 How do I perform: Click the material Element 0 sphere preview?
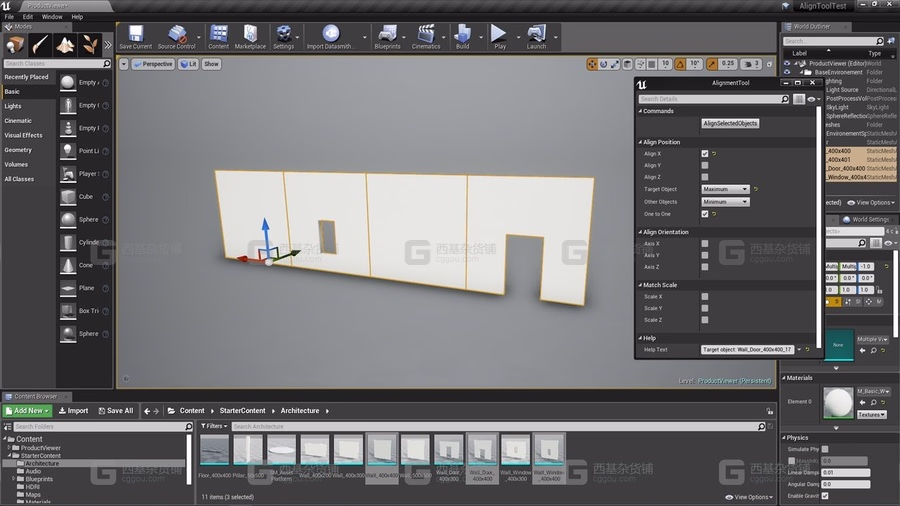click(x=838, y=402)
